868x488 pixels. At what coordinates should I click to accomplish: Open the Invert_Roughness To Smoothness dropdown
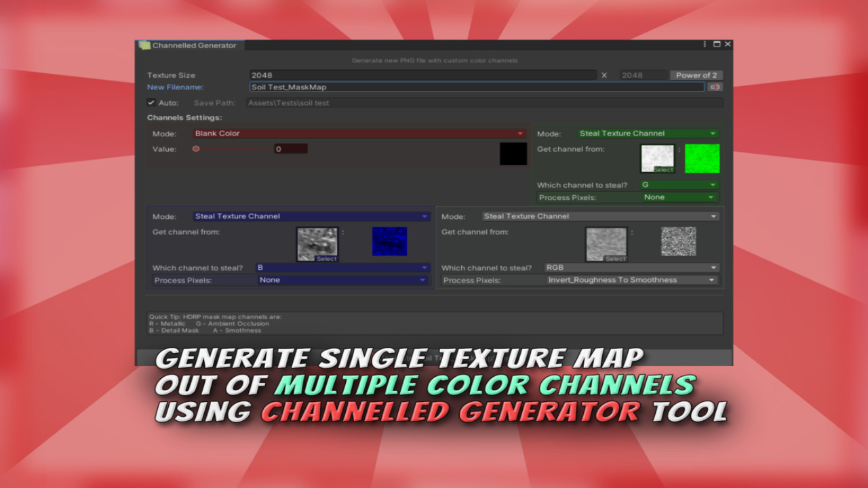631,280
